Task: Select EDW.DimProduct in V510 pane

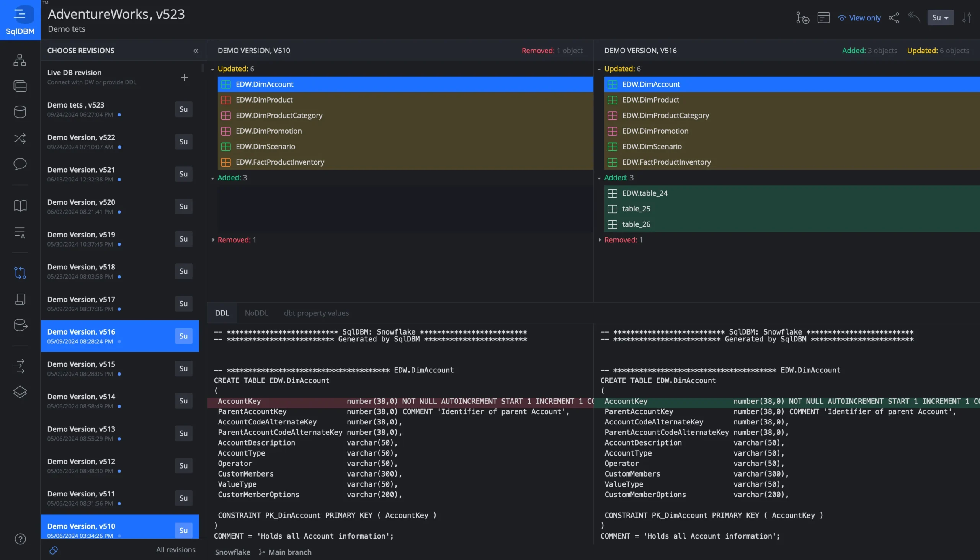Action: [x=405, y=100]
